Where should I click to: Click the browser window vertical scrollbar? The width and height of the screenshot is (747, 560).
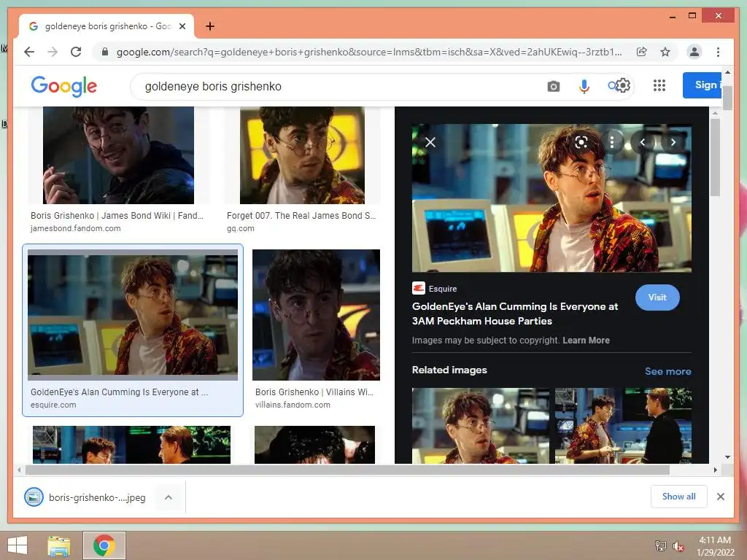pos(727,98)
